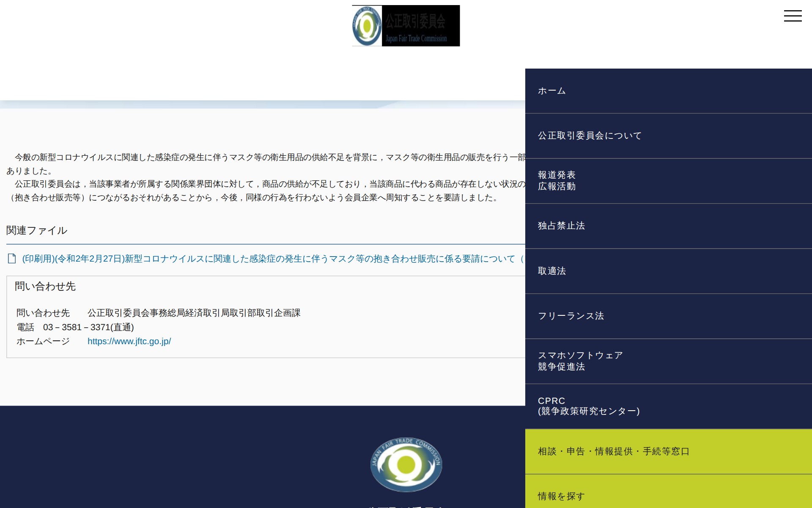The height and width of the screenshot is (508, 812).
Task: Open the 取適法 menu entry
Action: click(551, 271)
